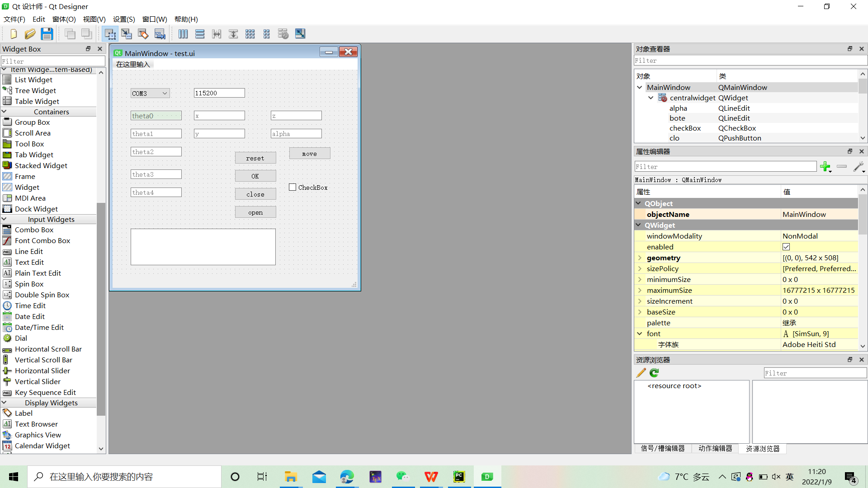Screen dimensions: 868x488
Task: Toggle the enabled property checkbox
Action: pos(786,247)
